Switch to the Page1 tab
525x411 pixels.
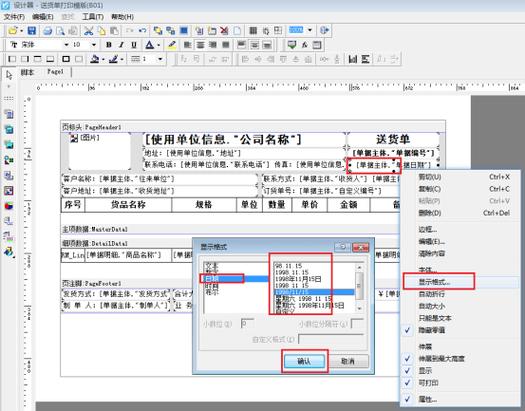(x=55, y=72)
